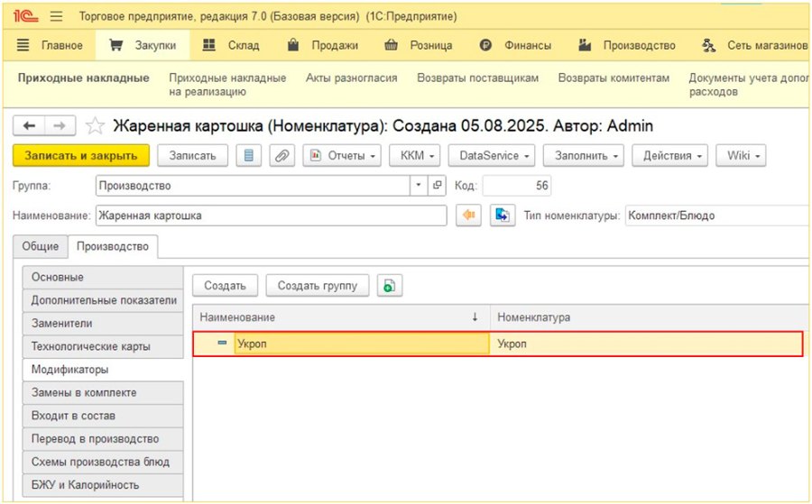
Task: Click the list document icon button after Записать
Action: point(249,156)
